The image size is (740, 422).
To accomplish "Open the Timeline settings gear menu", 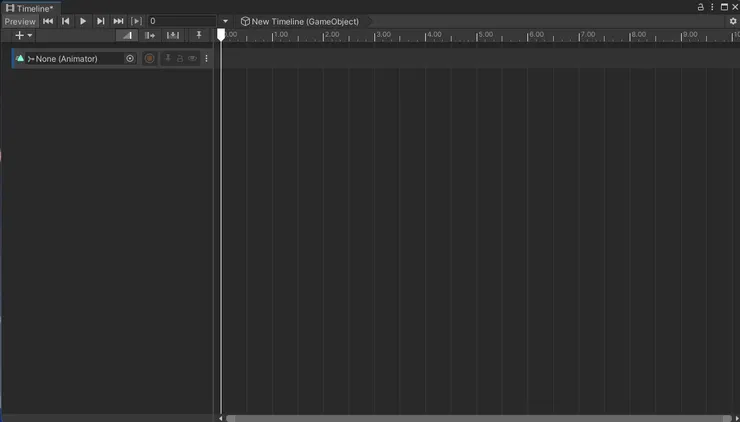I will click(733, 21).
